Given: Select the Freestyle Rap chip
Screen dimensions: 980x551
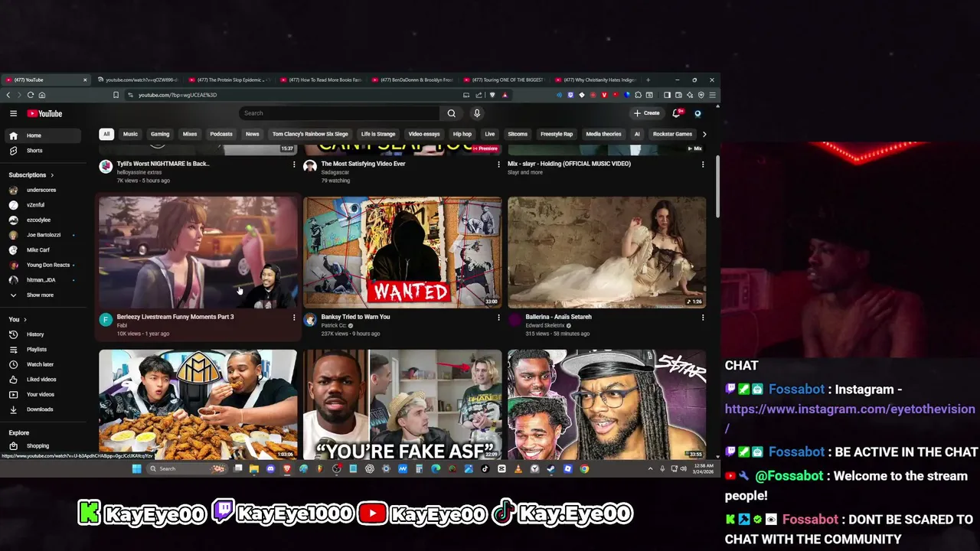Looking at the screenshot, I should click(x=557, y=134).
